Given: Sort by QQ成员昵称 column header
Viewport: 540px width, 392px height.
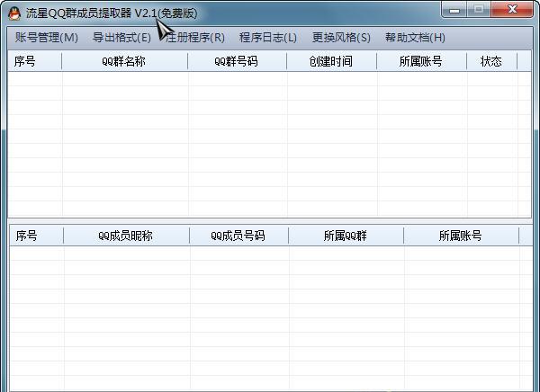Looking at the screenshot, I should tap(126, 236).
